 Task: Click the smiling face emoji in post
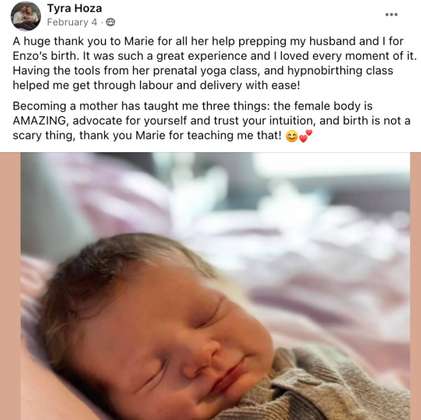pos(292,136)
